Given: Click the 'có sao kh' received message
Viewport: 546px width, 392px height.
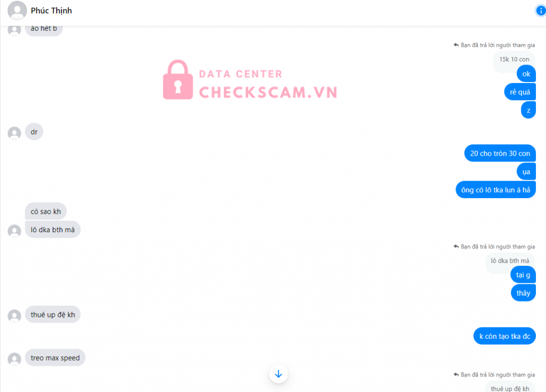Looking at the screenshot, I should click(46, 211).
